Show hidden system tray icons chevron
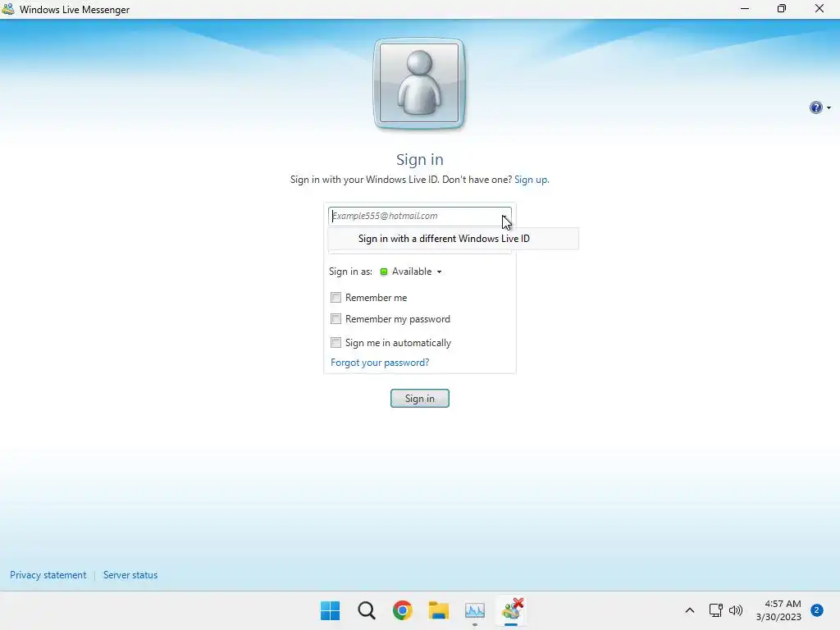Image resolution: width=840 pixels, height=630 pixels. click(x=689, y=610)
